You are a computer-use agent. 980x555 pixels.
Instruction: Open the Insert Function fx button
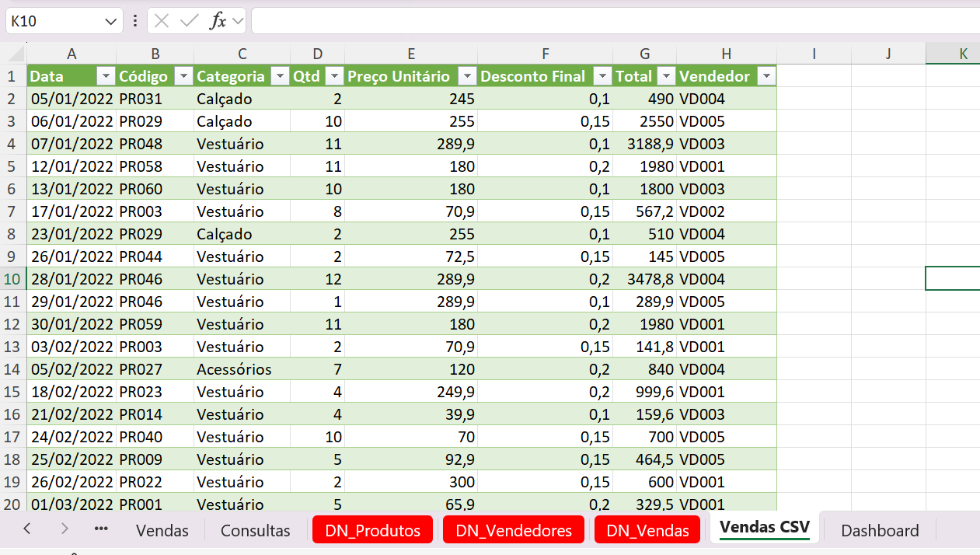218,21
